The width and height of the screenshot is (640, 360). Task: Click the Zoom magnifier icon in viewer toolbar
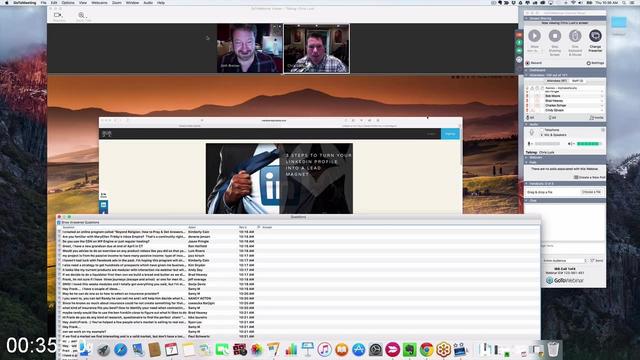click(x=81, y=15)
